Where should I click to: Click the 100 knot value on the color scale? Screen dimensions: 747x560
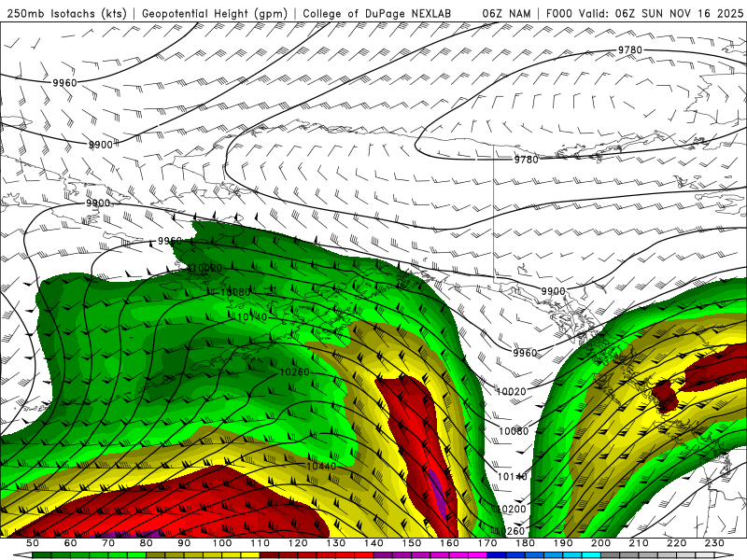click(222, 543)
